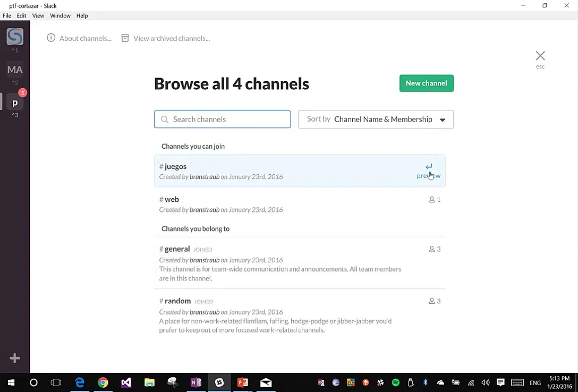Open File Explorer from taskbar
This screenshot has width=578, height=392.
(x=149, y=382)
